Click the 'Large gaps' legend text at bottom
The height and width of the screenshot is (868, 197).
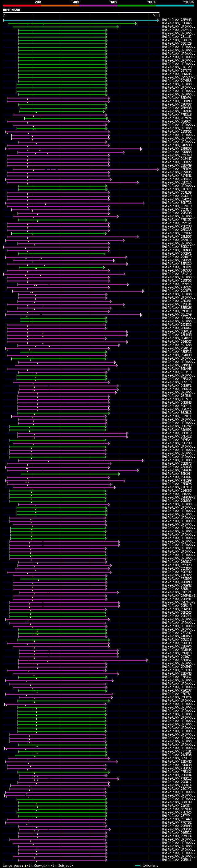click(13, 865)
